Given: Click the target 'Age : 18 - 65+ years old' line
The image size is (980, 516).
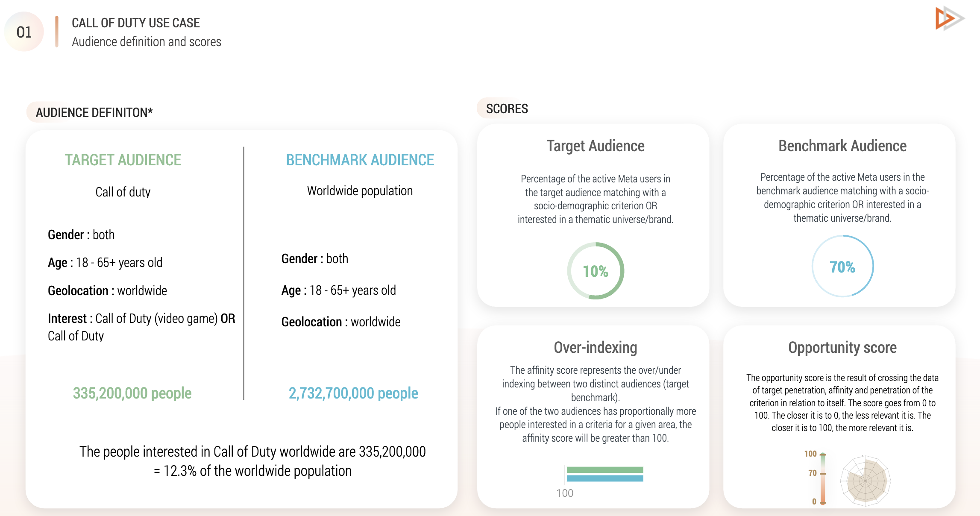Looking at the screenshot, I should [105, 262].
